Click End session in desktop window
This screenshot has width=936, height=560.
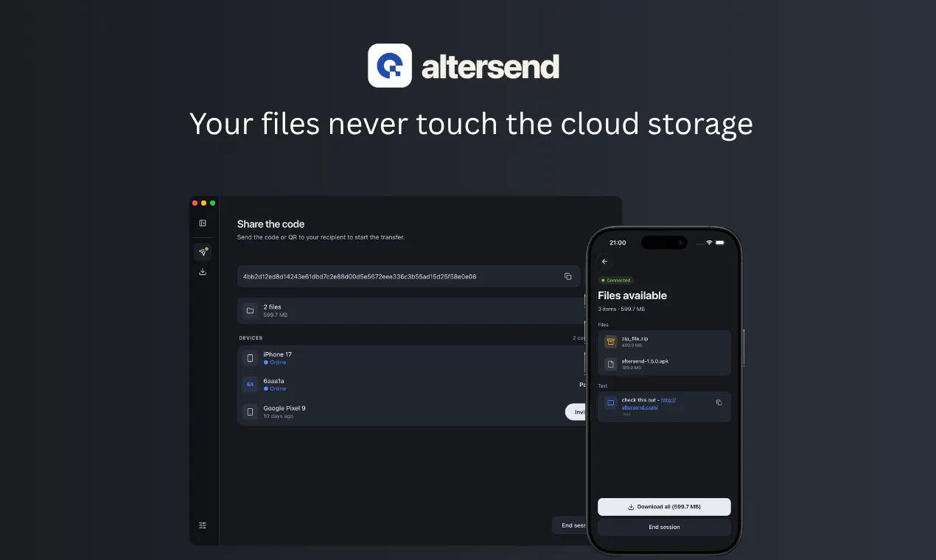570,525
